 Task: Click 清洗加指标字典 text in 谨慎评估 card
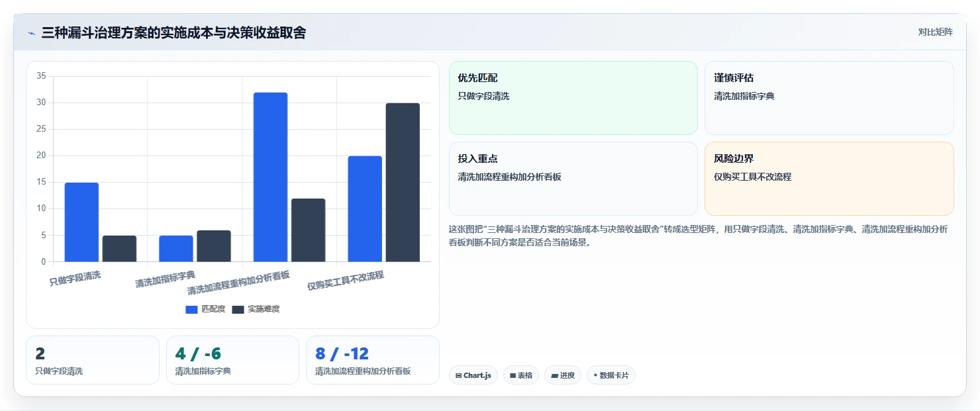click(x=744, y=96)
